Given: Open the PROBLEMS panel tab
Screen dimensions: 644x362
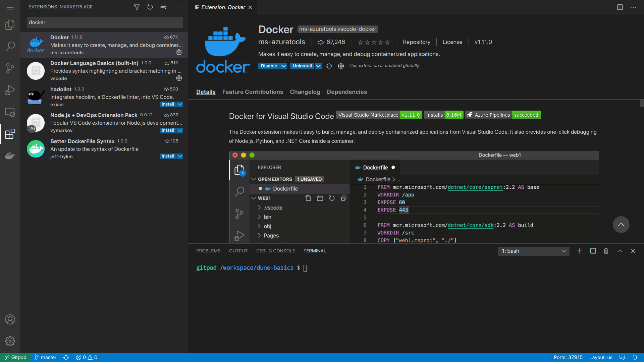Looking at the screenshot, I should [208, 251].
